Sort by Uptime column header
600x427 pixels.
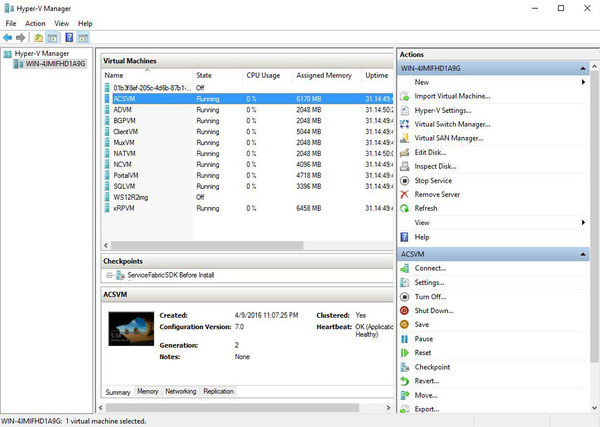377,75
